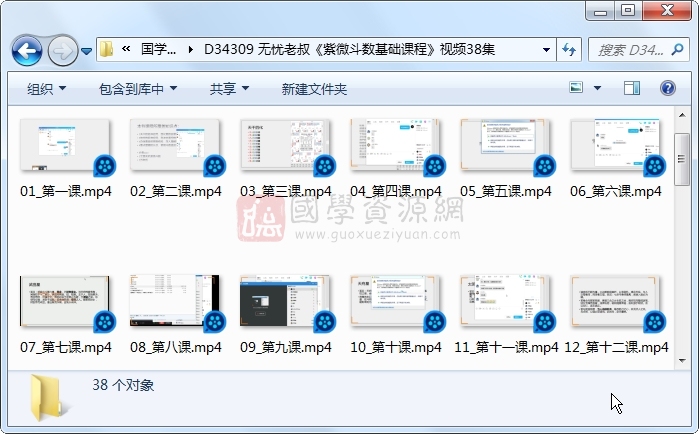
Task: Change view with the view icon
Action: point(576,87)
